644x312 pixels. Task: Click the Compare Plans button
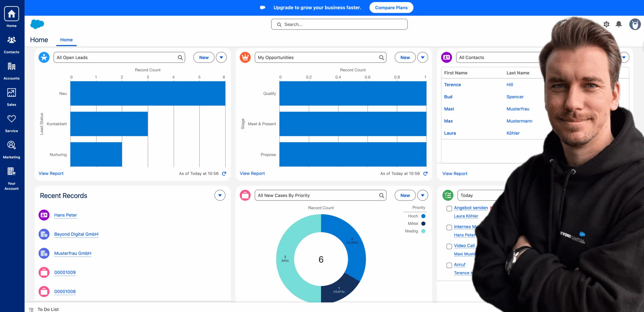pos(391,8)
